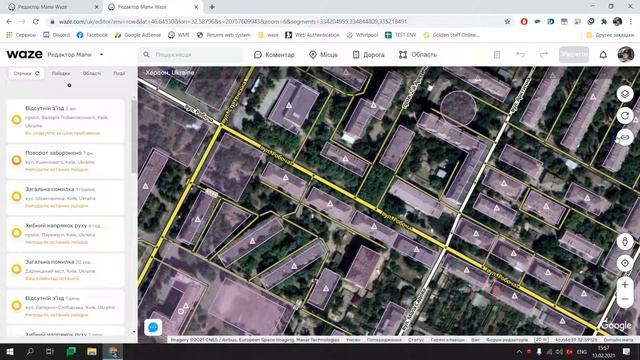Open the Гарячі клавіші shortcuts link
The image size is (640, 360).
click(x=447, y=340)
